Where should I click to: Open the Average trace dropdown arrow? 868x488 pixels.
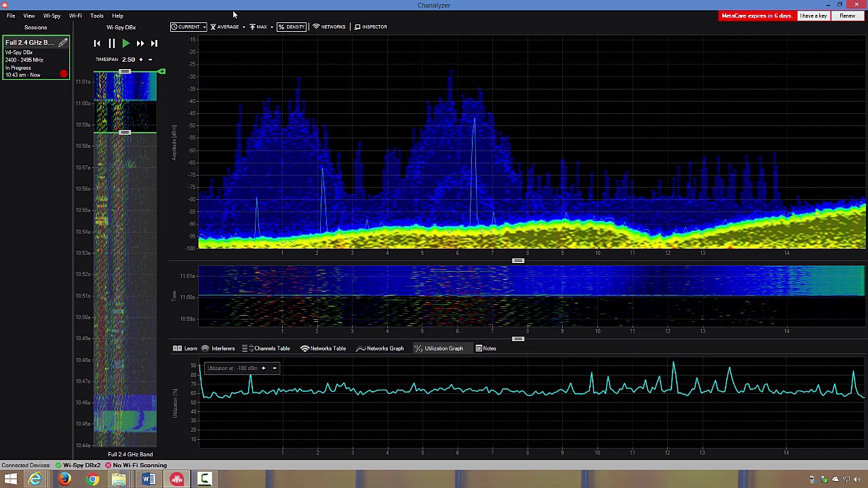point(243,27)
